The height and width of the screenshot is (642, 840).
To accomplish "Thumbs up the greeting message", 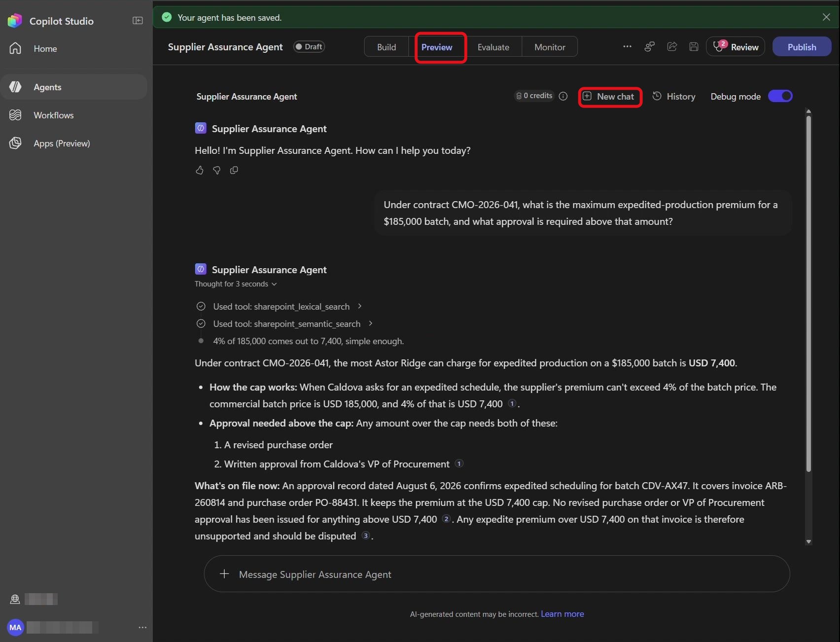I will 199,170.
